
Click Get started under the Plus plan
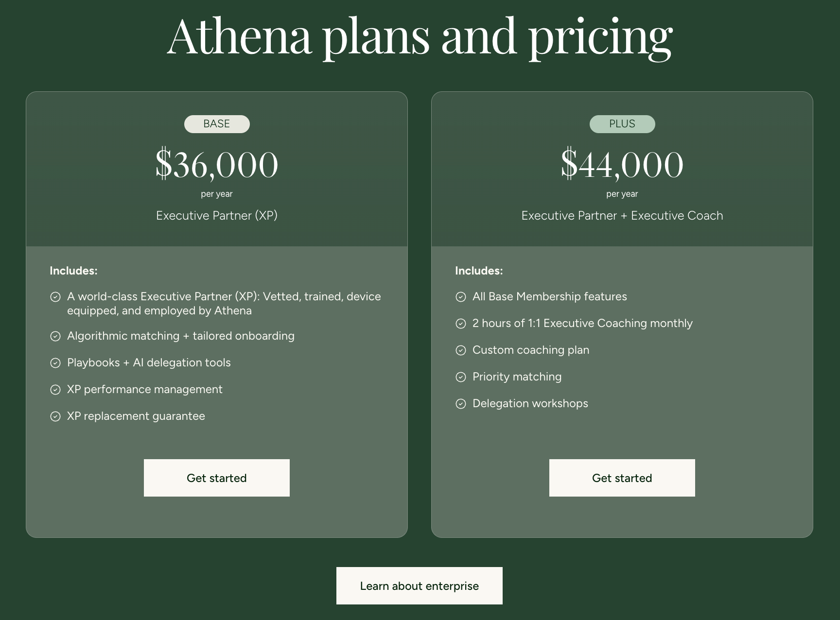click(x=622, y=478)
